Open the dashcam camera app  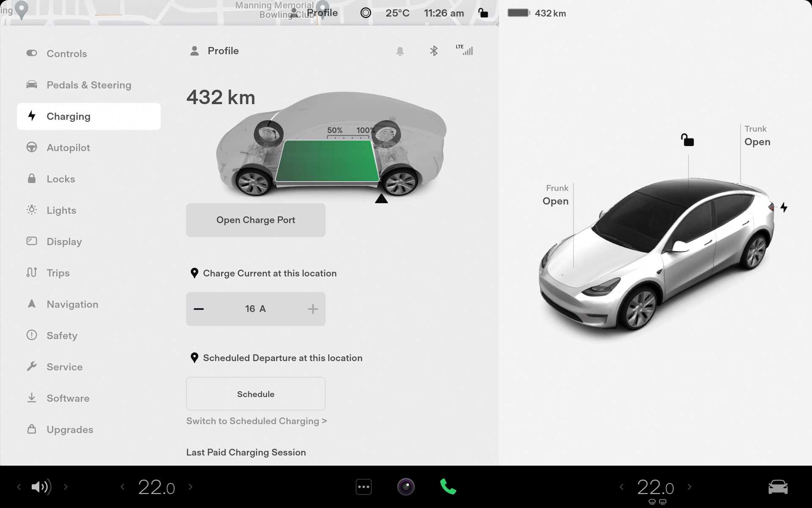coord(406,487)
